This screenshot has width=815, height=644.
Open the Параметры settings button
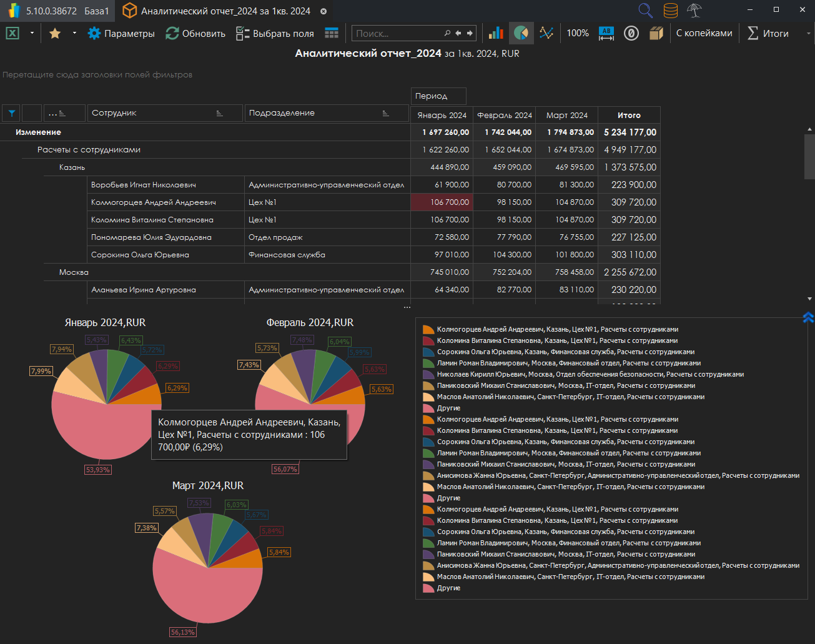[x=121, y=33]
